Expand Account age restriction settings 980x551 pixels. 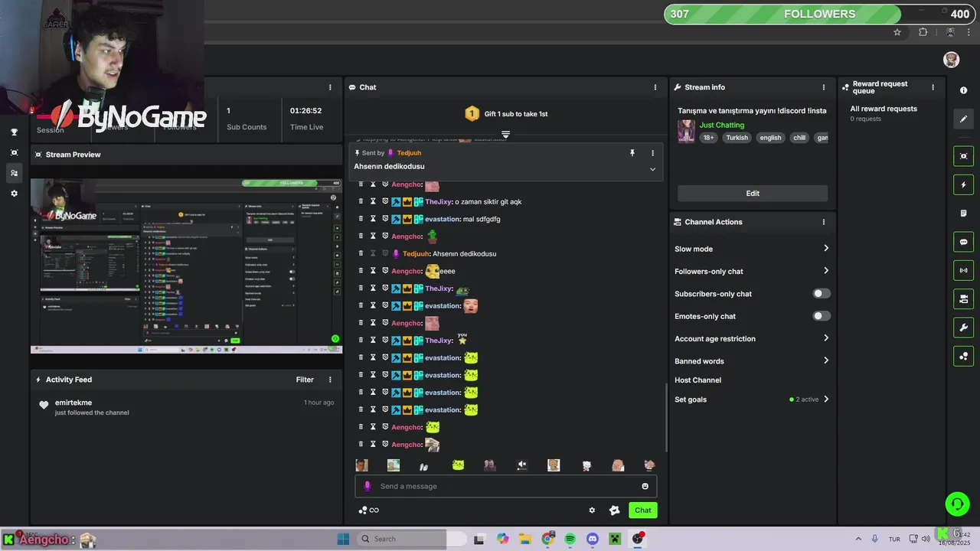[826, 338]
